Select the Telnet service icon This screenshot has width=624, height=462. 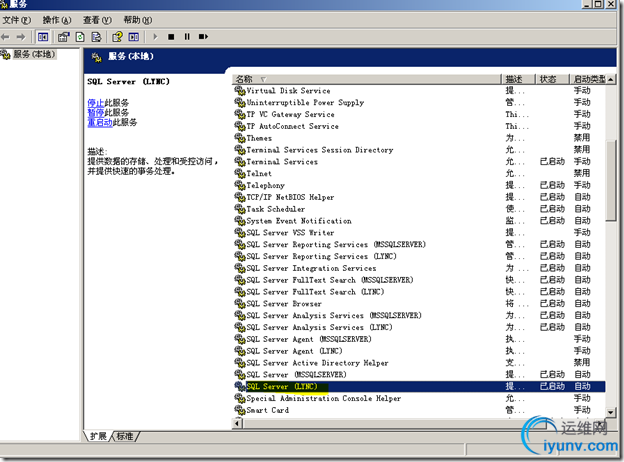click(x=240, y=173)
